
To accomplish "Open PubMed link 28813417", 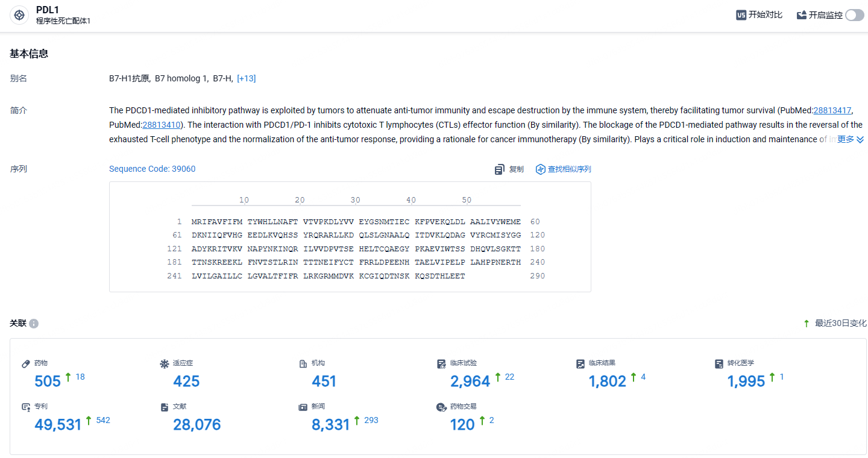I will pos(832,110).
